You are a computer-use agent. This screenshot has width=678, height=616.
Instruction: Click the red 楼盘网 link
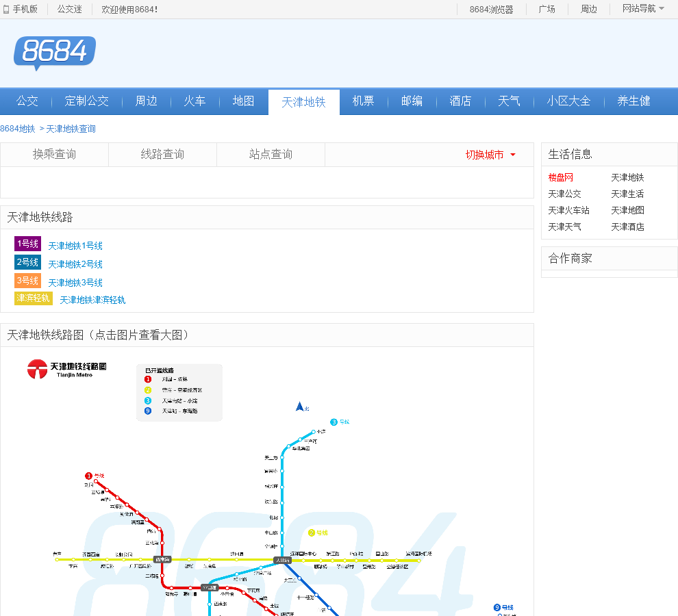560,177
